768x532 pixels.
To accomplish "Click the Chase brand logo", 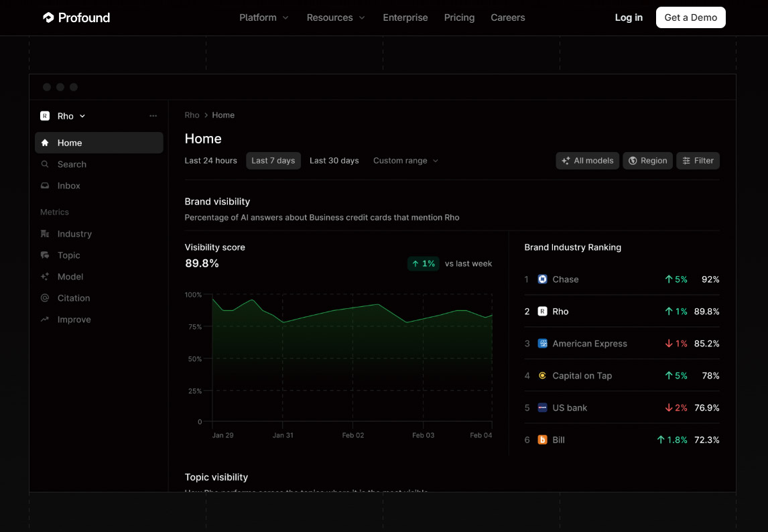I will (x=542, y=279).
